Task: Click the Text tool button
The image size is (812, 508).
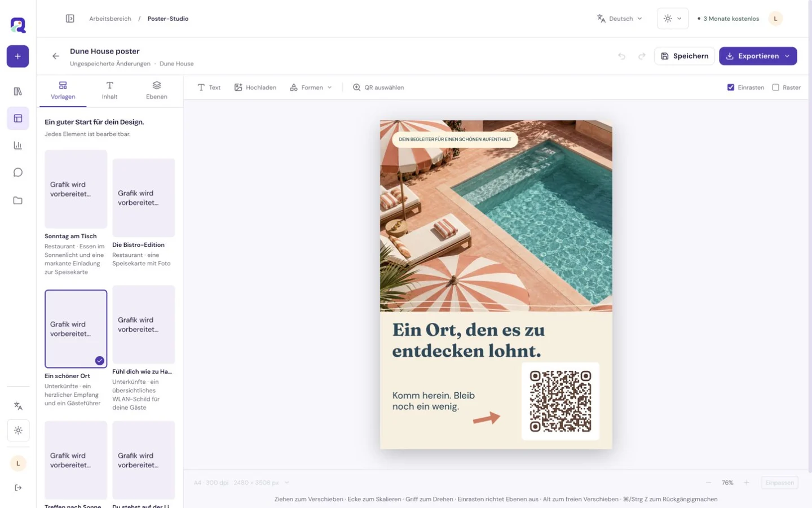Action: tap(209, 87)
